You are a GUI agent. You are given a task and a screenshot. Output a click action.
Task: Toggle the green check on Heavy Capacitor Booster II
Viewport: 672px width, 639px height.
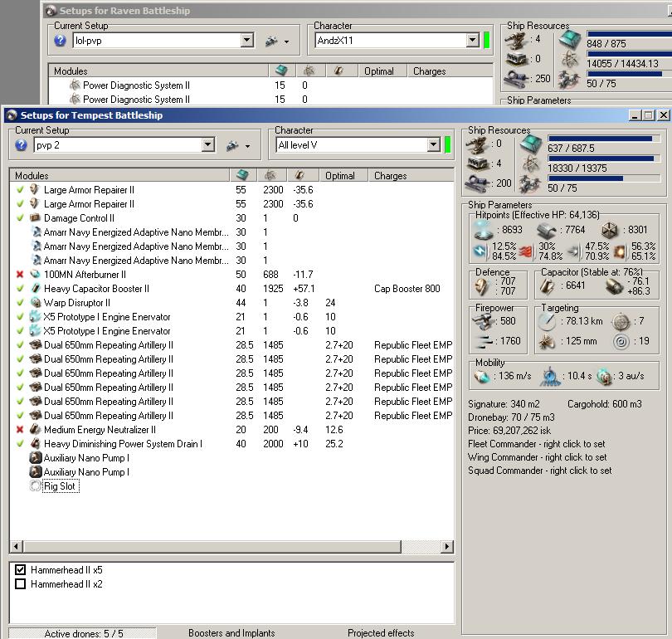click(20, 289)
